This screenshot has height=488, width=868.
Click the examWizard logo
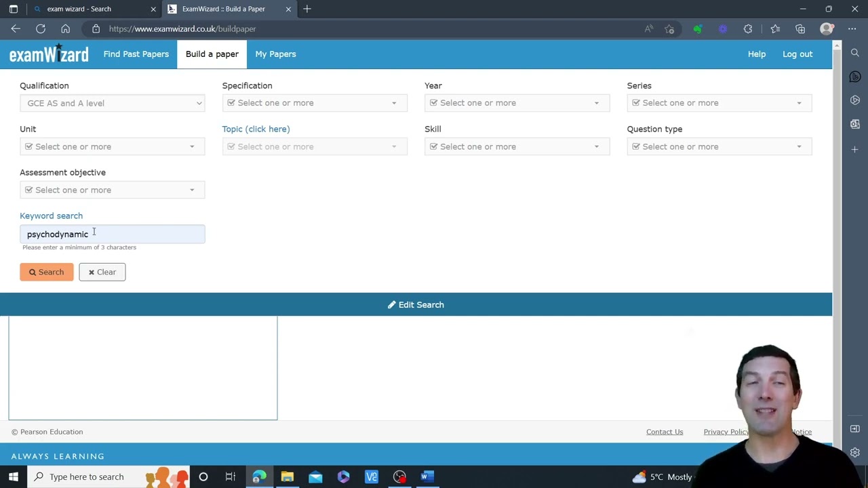click(49, 54)
